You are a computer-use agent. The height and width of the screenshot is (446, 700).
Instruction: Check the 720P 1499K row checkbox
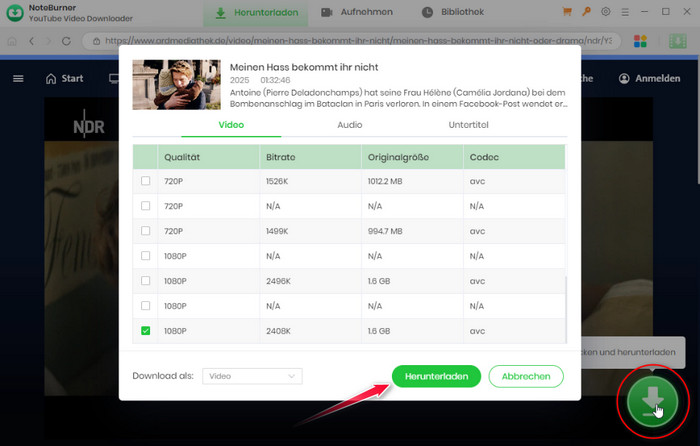[146, 231]
